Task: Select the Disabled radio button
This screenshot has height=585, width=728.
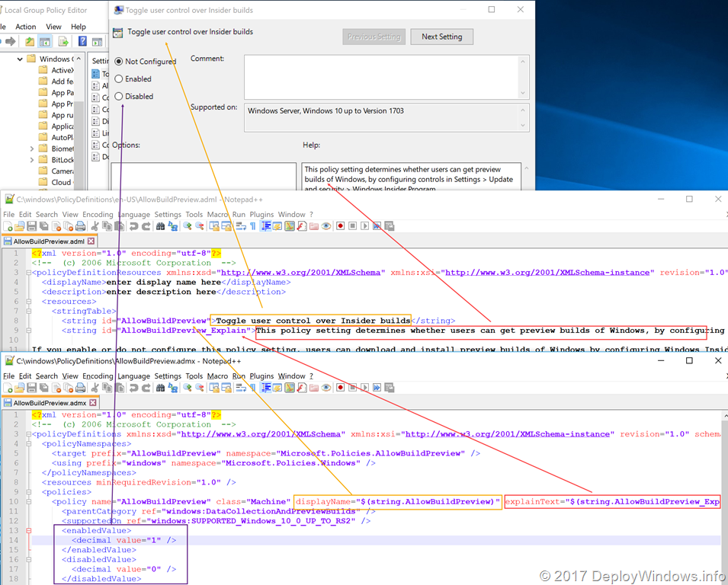Action: (x=118, y=97)
